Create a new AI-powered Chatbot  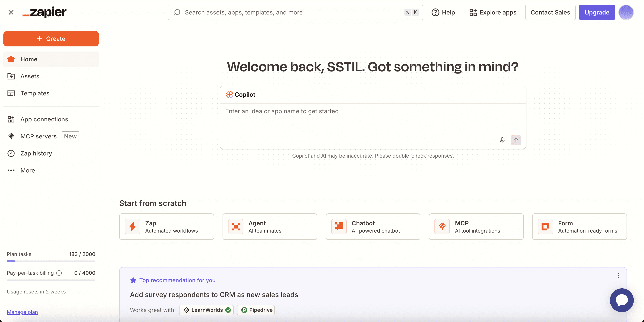point(373,227)
